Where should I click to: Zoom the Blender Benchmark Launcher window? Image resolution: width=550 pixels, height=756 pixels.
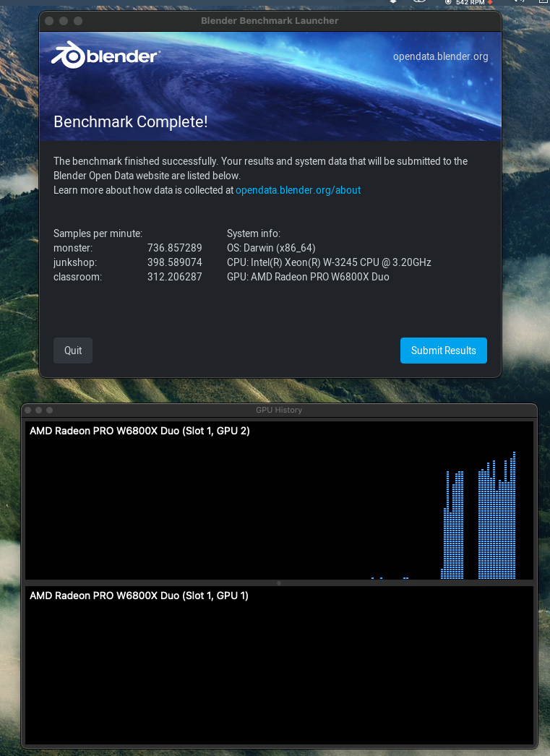coord(78,21)
